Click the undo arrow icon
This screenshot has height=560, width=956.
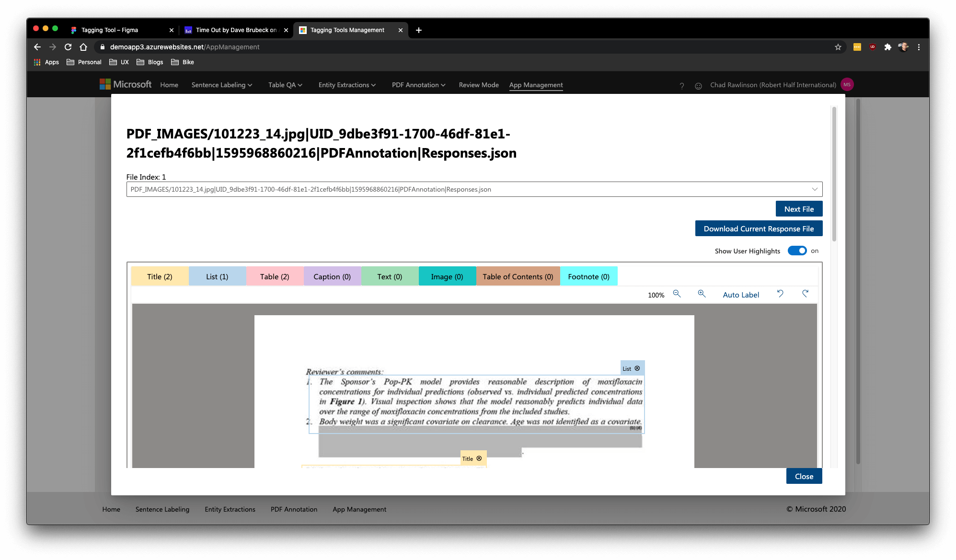780,294
